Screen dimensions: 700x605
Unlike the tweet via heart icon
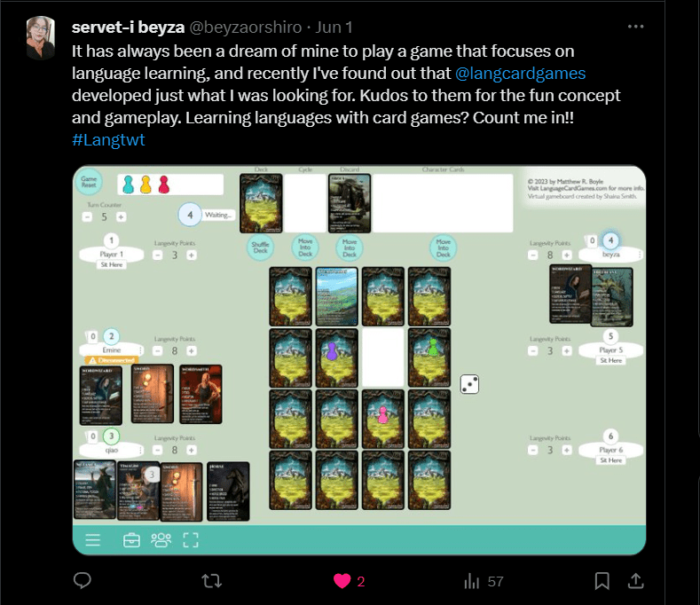click(342, 581)
